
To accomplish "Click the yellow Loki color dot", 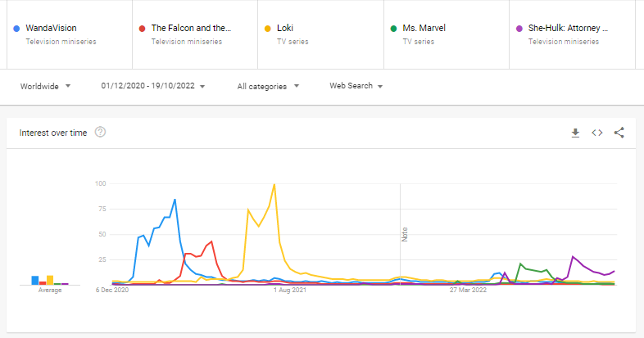I will (x=269, y=28).
